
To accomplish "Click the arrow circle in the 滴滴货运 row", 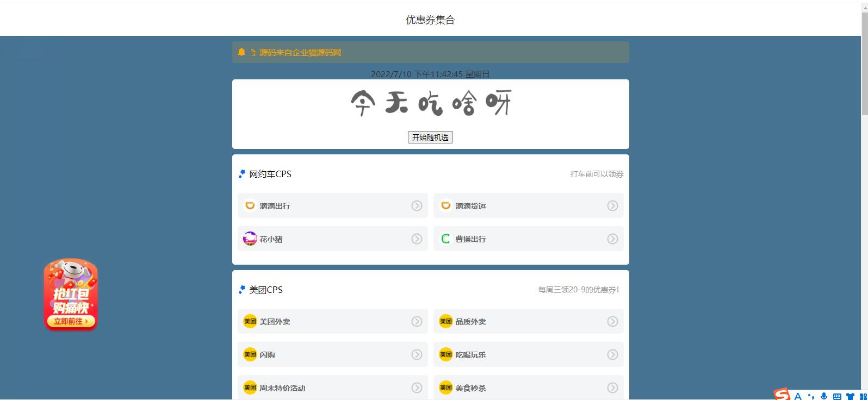I will [x=612, y=205].
